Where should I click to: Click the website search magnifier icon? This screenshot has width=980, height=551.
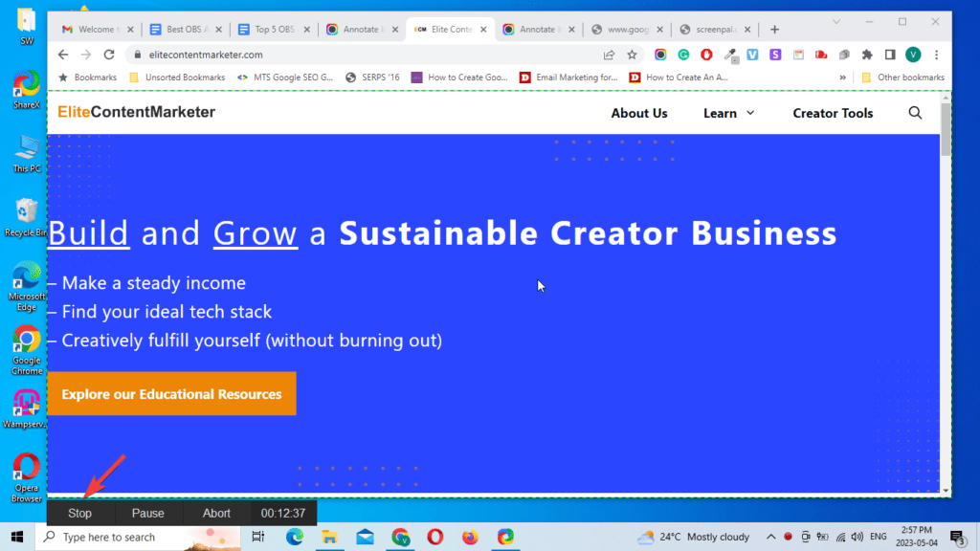tap(915, 113)
